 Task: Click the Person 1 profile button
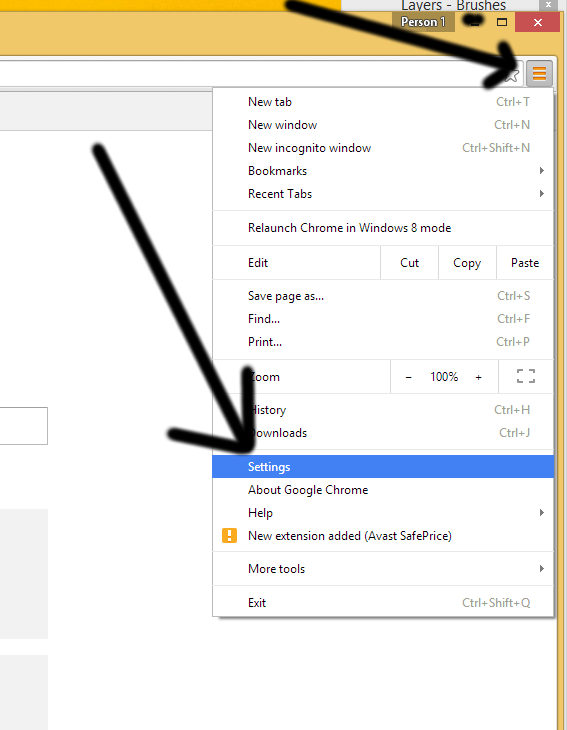tap(423, 22)
